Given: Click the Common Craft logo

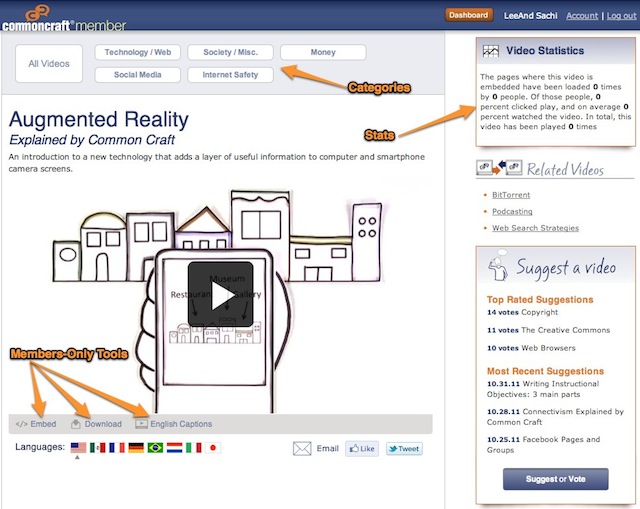Looking at the screenshot, I should [64, 19].
